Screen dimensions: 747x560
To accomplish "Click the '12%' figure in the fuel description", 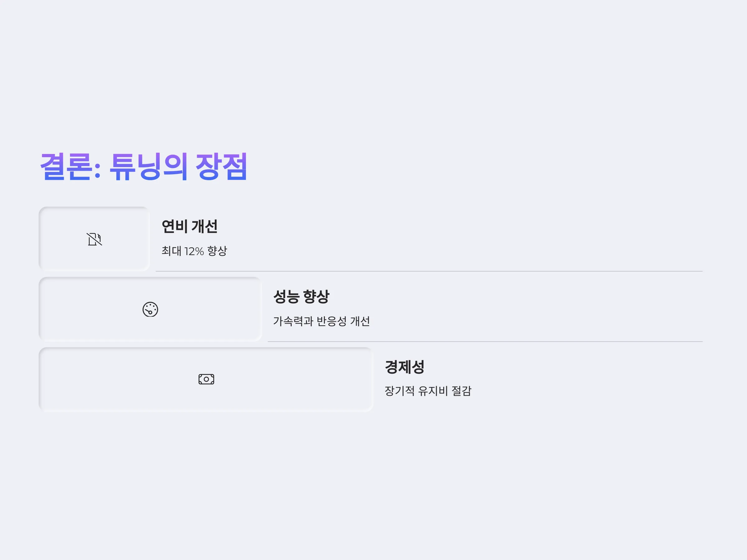I will click(x=194, y=251).
